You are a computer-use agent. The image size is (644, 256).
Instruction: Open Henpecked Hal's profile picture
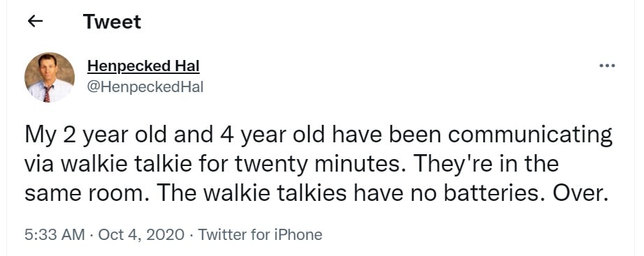(50, 77)
